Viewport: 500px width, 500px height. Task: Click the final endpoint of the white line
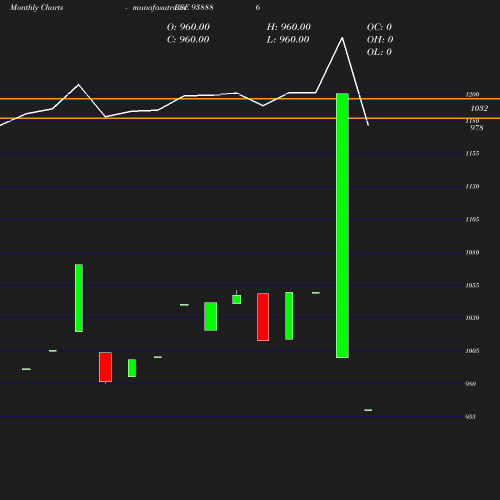click(x=368, y=125)
